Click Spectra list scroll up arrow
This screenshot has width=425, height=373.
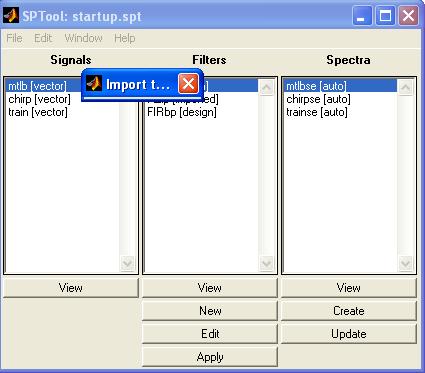point(406,88)
